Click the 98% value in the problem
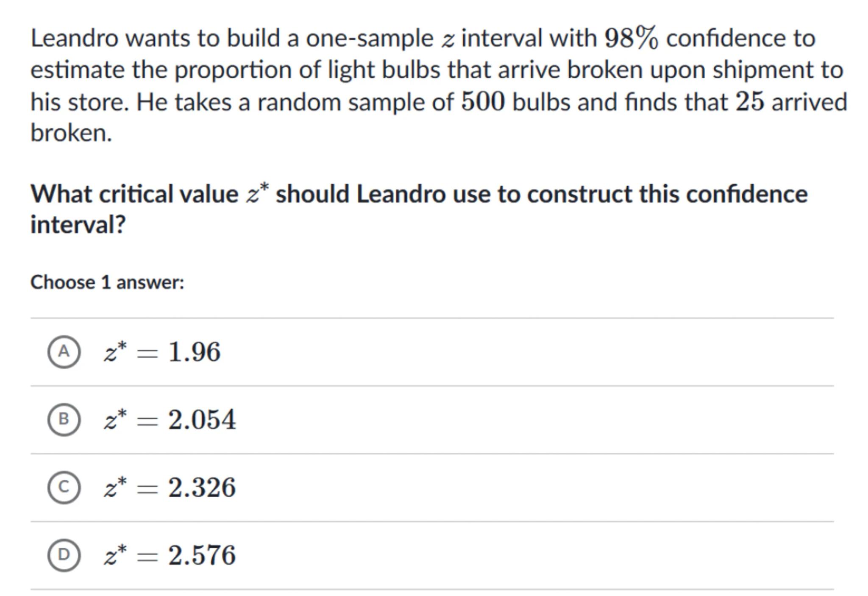The image size is (868, 596). point(631,38)
